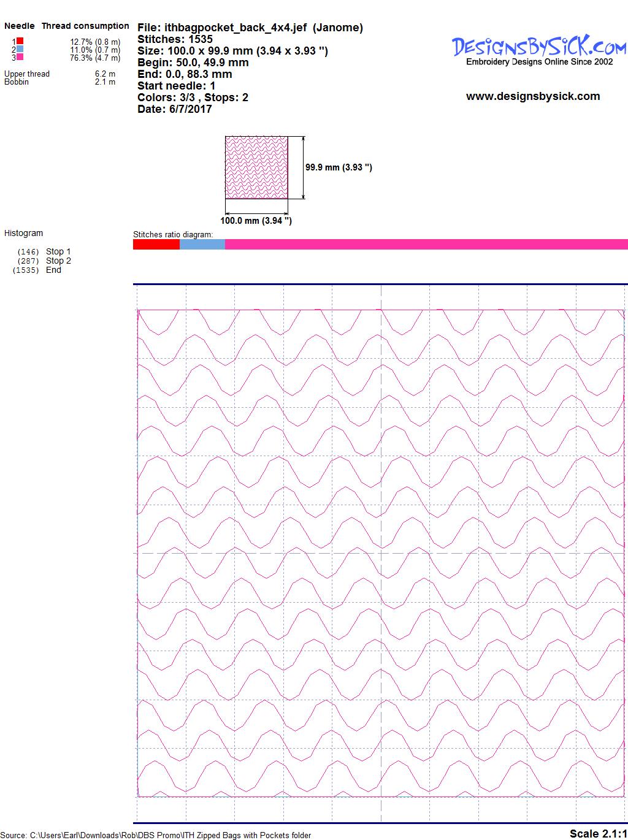Select Stop 2 in the histogram list
Viewport: 628px width, 840px height.
(x=58, y=261)
